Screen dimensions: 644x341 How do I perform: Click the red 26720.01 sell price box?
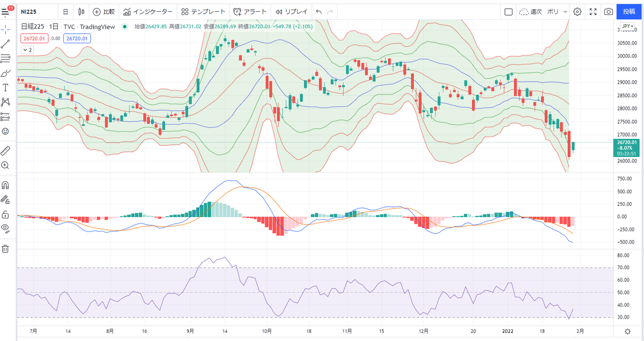point(34,38)
